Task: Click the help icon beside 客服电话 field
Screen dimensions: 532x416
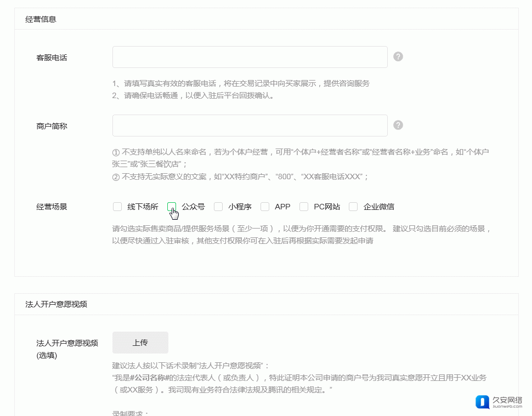Action: [x=398, y=57]
